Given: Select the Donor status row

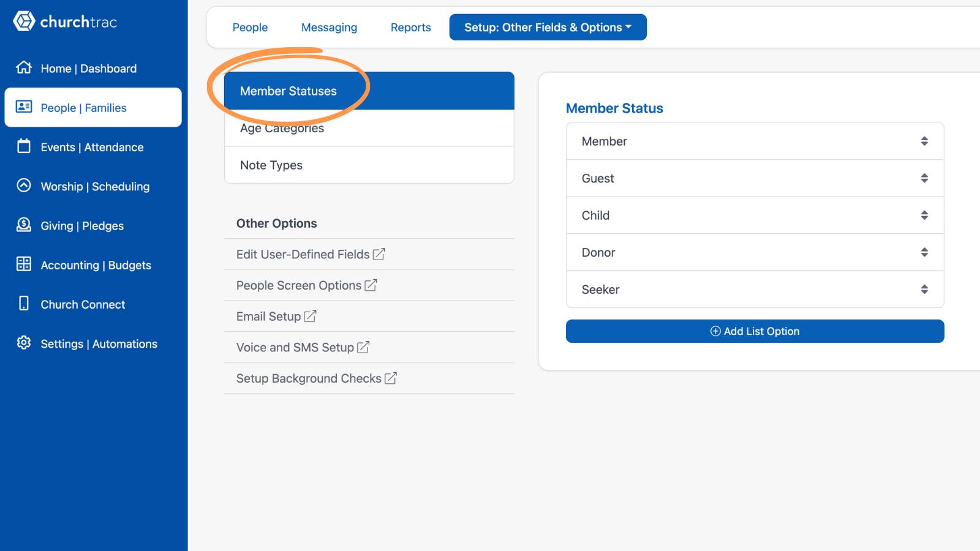Looking at the screenshot, I should point(755,252).
